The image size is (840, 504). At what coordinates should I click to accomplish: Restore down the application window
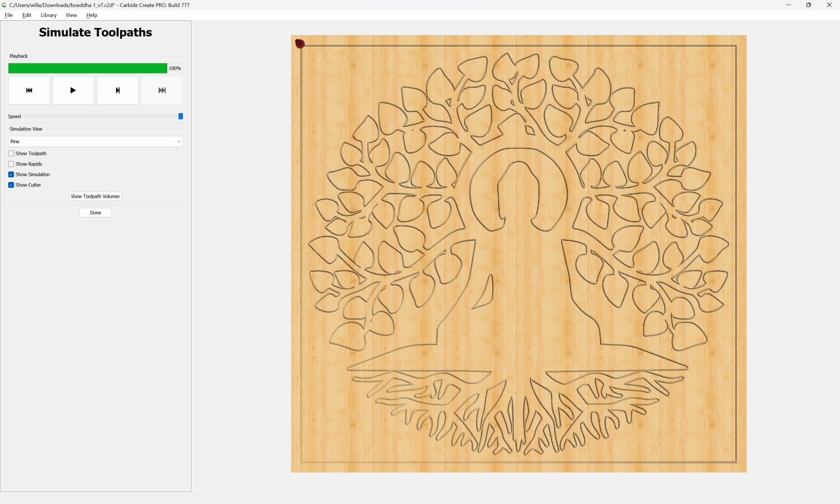[808, 5]
